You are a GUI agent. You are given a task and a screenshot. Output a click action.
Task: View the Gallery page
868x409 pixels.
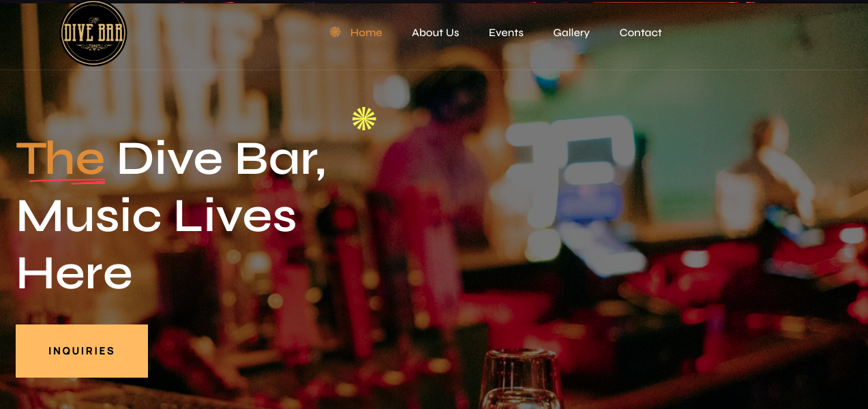point(571,33)
